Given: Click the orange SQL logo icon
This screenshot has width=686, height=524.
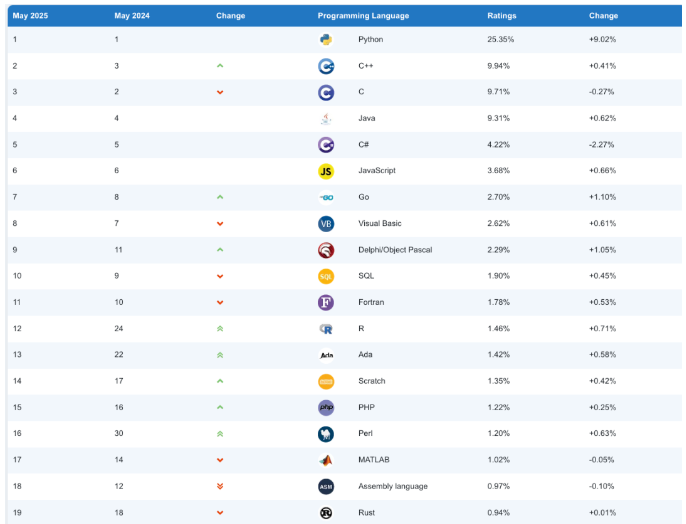Looking at the screenshot, I should coord(326,276).
